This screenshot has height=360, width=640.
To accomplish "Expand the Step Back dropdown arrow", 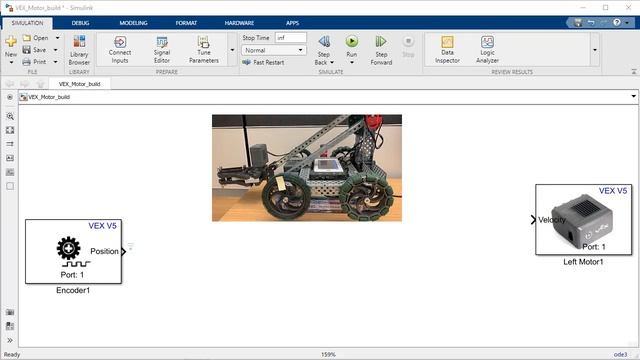I will [x=332, y=62].
